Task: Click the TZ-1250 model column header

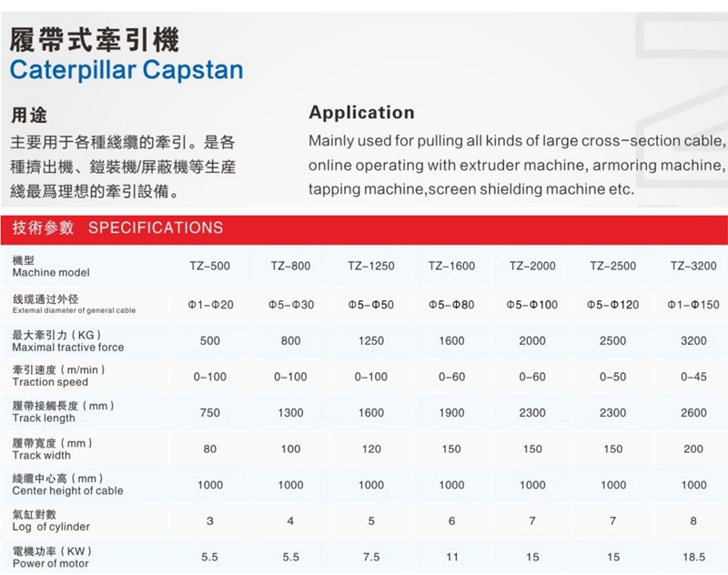Action: point(370,267)
